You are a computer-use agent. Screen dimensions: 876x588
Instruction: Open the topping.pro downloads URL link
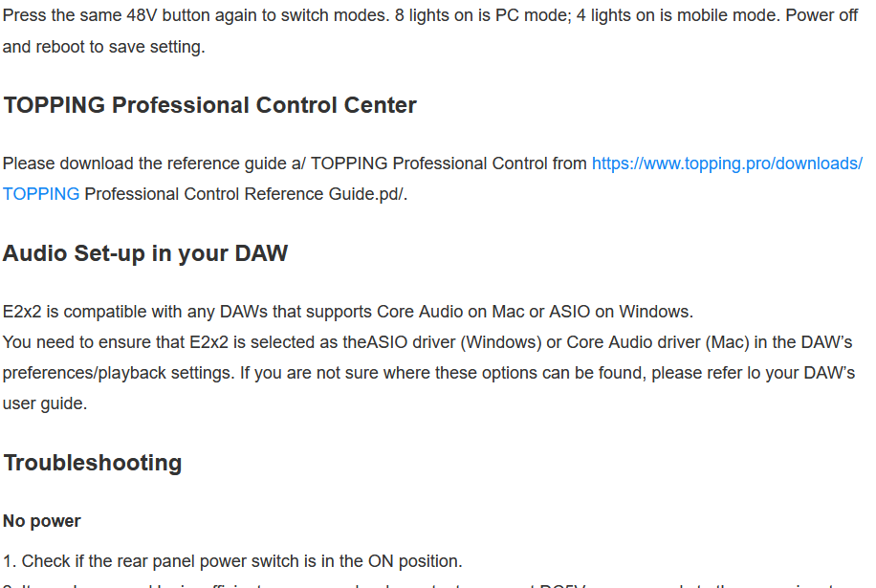[x=727, y=163]
